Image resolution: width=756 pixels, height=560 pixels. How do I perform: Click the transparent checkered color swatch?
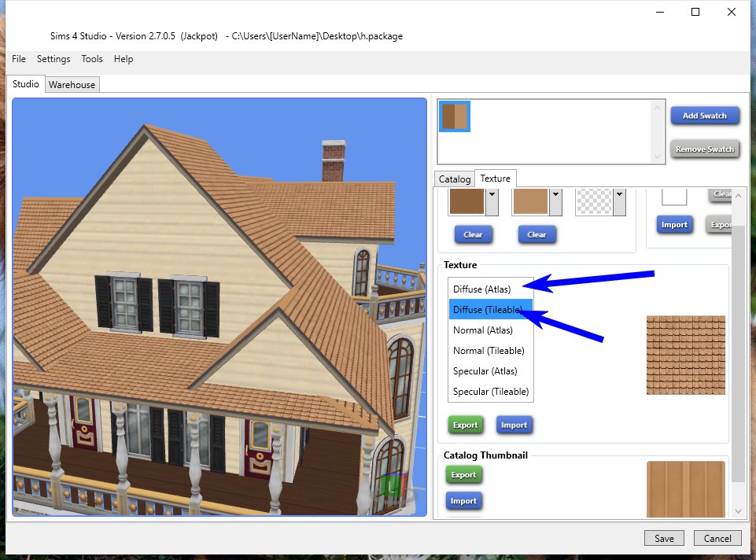[594, 201]
